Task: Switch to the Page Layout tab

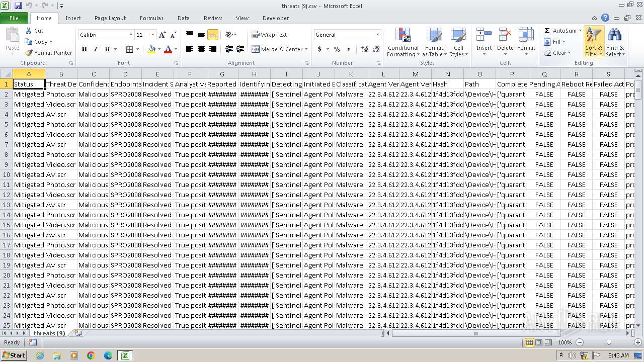Action: [x=110, y=18]
